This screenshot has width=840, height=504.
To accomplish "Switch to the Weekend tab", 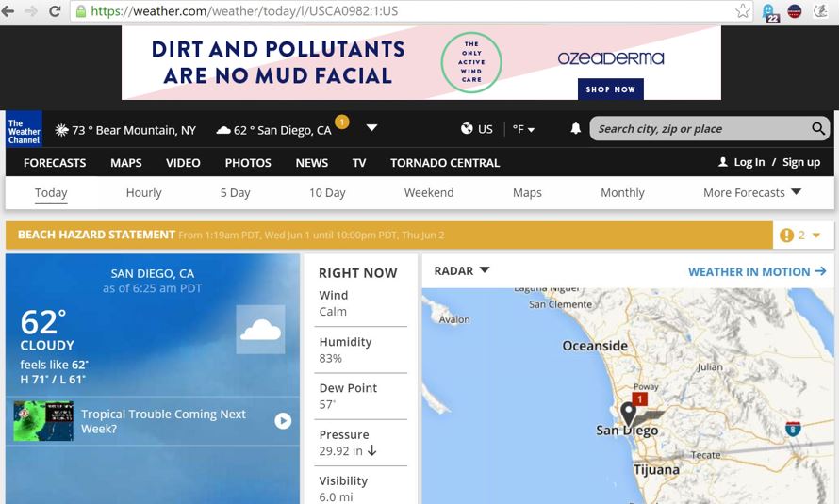I will point(429,192).
